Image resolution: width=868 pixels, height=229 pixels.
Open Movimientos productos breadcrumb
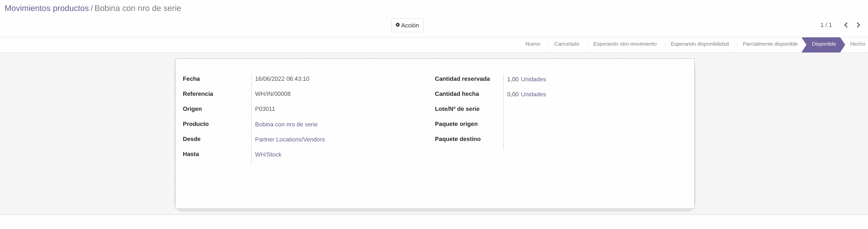46,8
